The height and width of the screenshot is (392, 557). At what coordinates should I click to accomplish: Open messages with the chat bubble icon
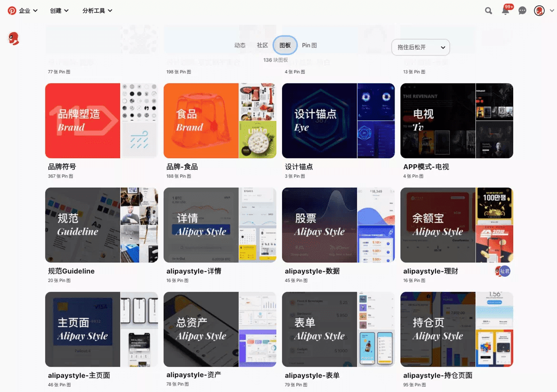tap(522, 10)
